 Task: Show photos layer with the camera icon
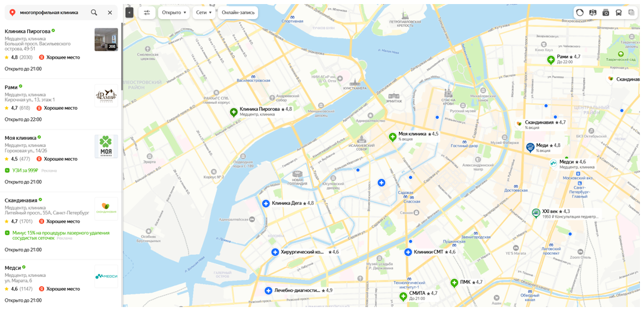point(605,13)
